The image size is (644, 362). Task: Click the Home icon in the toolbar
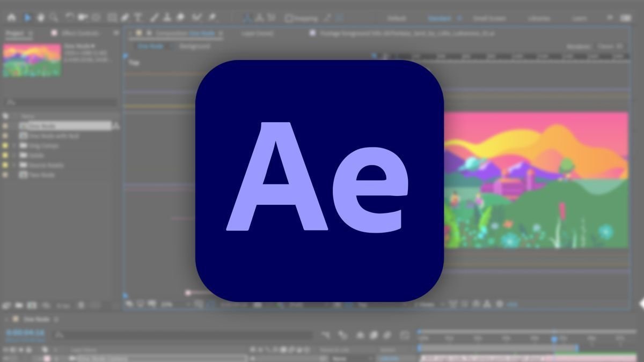[x=12, y=18]
